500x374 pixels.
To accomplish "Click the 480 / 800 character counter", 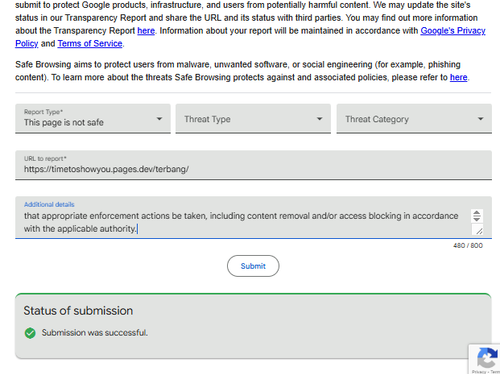I will (468, 246).
